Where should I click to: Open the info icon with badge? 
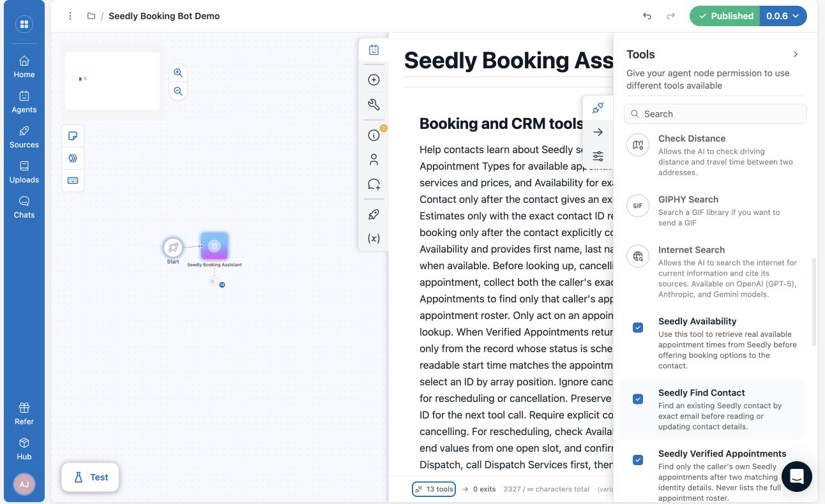374,135
